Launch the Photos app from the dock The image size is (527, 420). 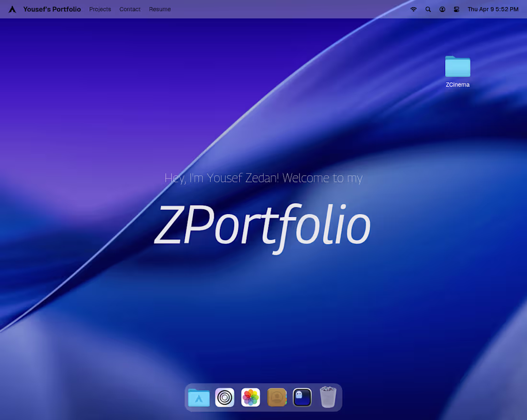pos(251,397)
